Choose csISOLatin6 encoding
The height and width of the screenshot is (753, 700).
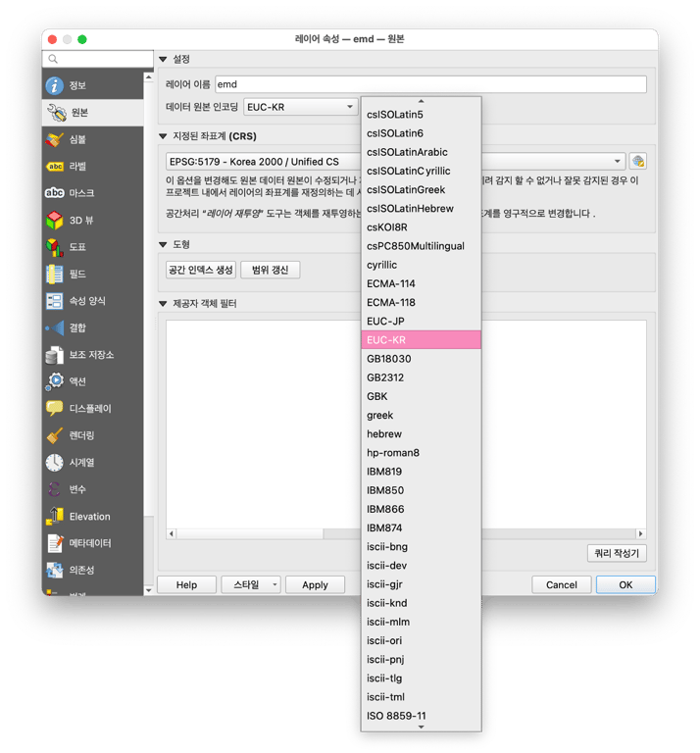[421, 133]
